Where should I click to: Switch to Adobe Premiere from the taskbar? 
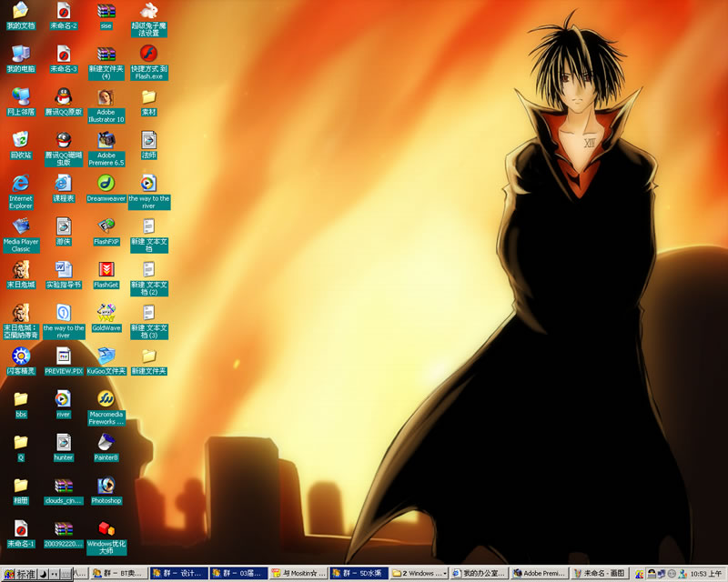(538, 574)
